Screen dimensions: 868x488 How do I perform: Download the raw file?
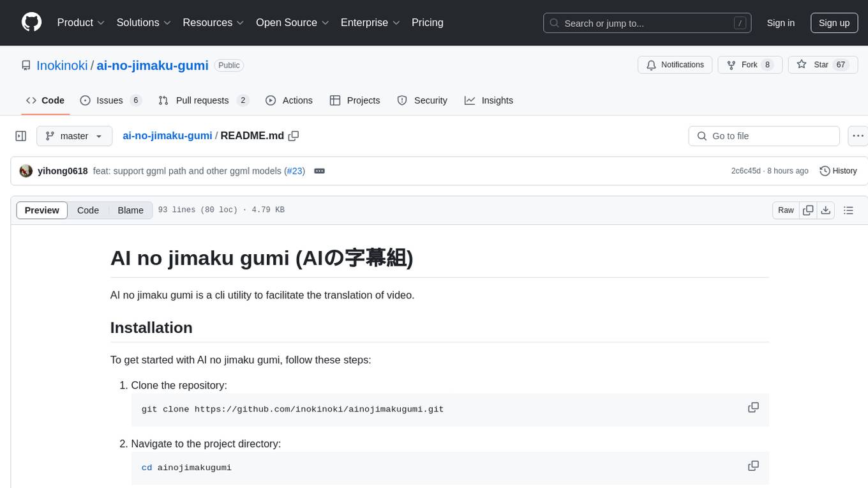click(x=825, y=210)
